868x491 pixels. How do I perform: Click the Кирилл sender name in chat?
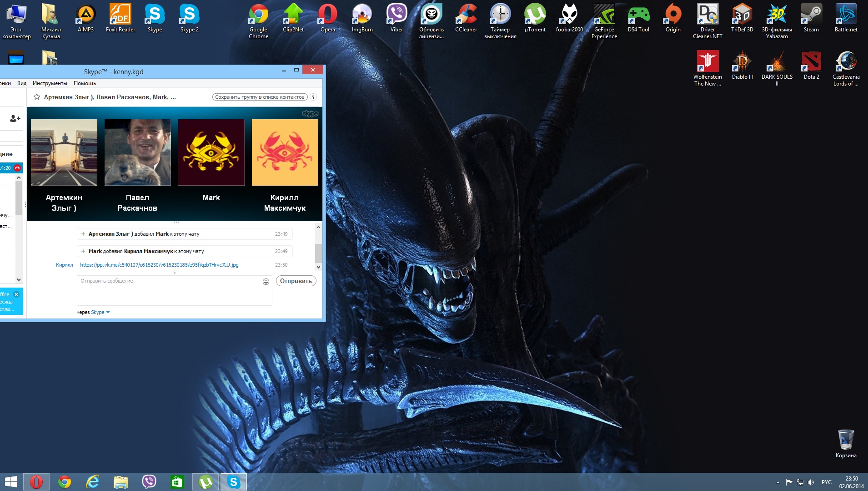point(65,265)
